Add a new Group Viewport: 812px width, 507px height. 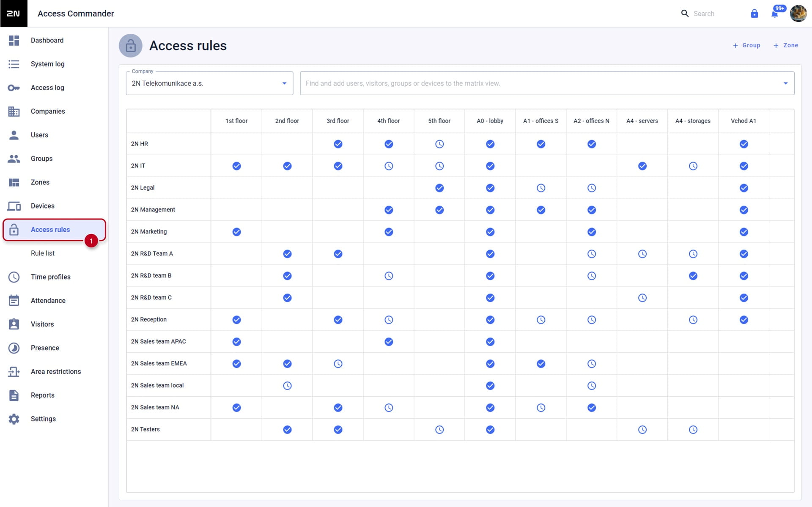(x=746, y=45)
